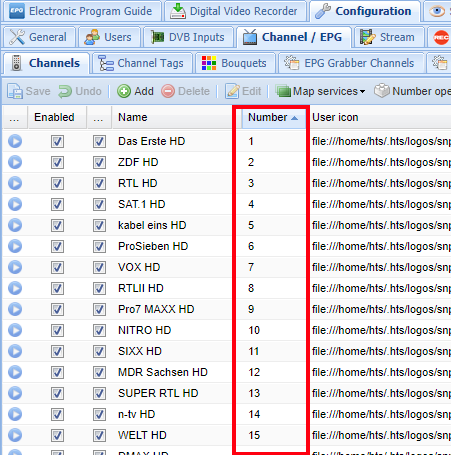Click the Save toolbar button
This screenshot has height=455, width=451.
29,91
